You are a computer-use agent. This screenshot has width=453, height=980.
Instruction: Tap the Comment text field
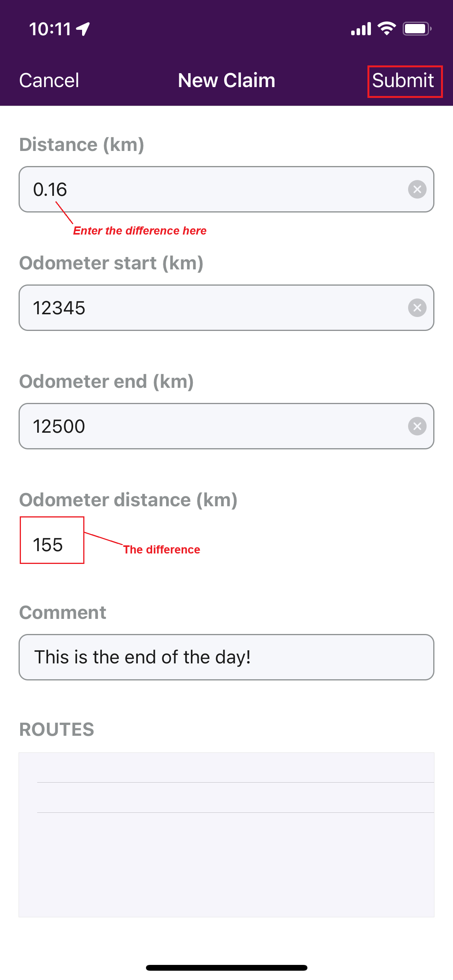(x=226, y=657)
